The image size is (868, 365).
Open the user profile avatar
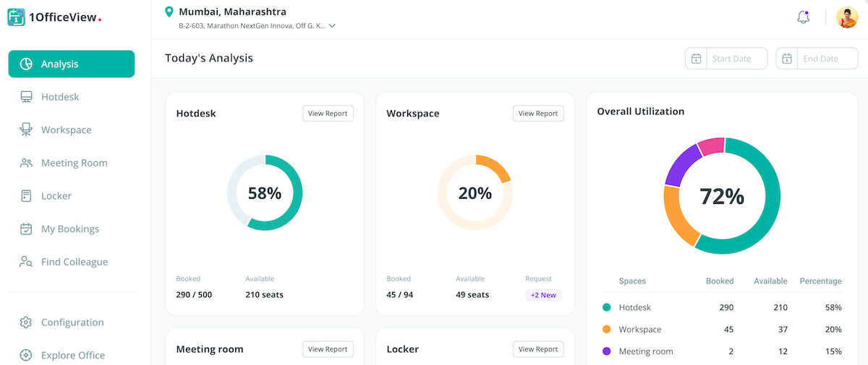click(847, 17)
